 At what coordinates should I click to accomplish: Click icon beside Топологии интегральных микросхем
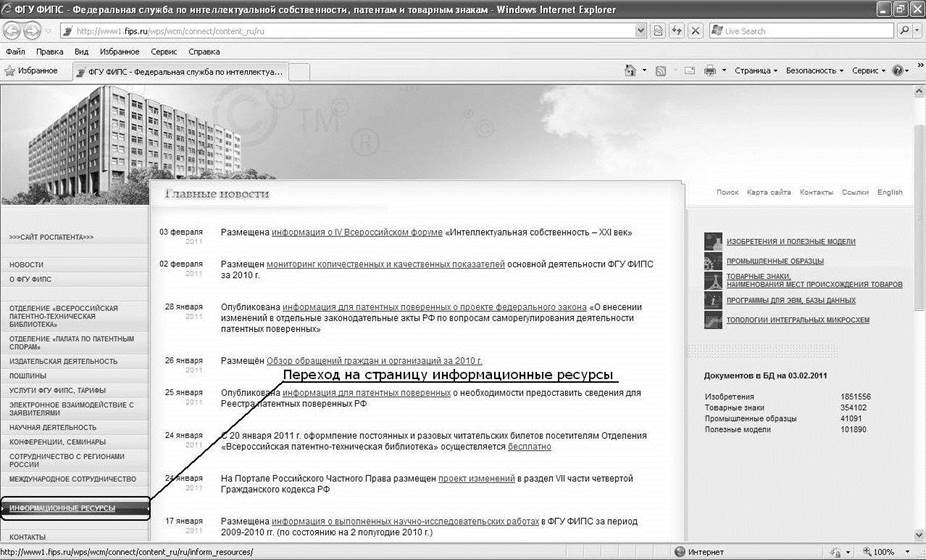(x=713, y=319)
